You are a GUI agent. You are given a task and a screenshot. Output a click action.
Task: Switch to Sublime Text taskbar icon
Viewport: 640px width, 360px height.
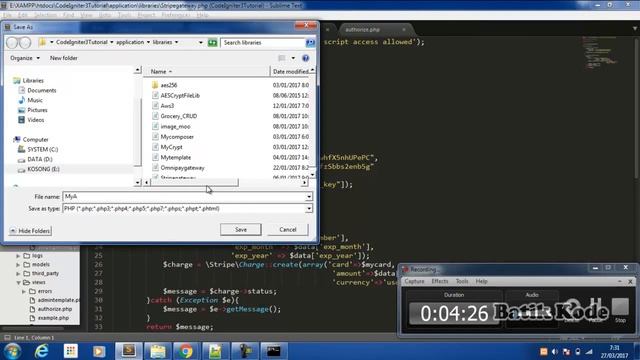pos(129,351)
